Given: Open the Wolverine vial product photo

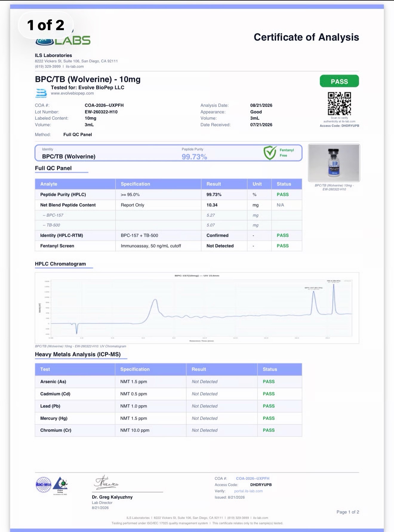Looking at the screenshot, I should tap(334, 163).
